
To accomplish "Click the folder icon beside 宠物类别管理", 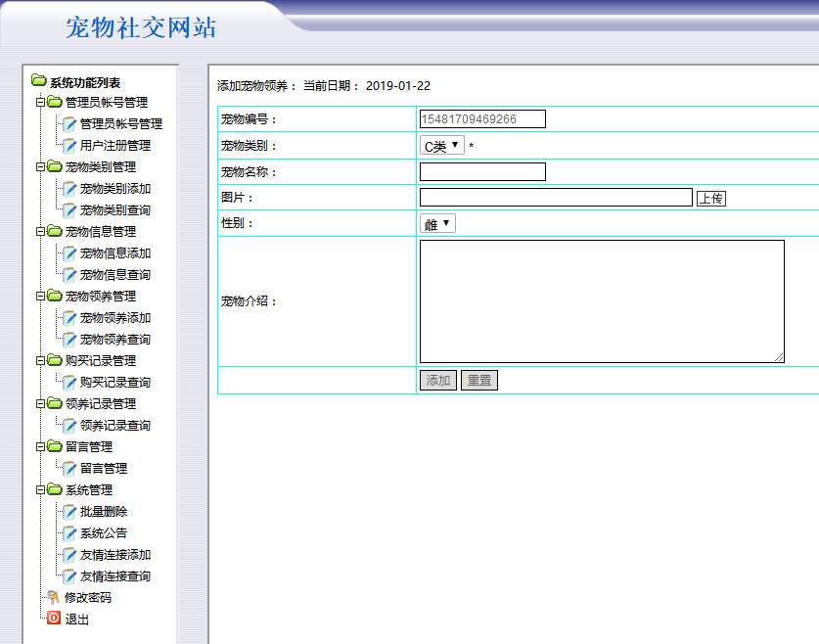I will (x=55, y=166).
